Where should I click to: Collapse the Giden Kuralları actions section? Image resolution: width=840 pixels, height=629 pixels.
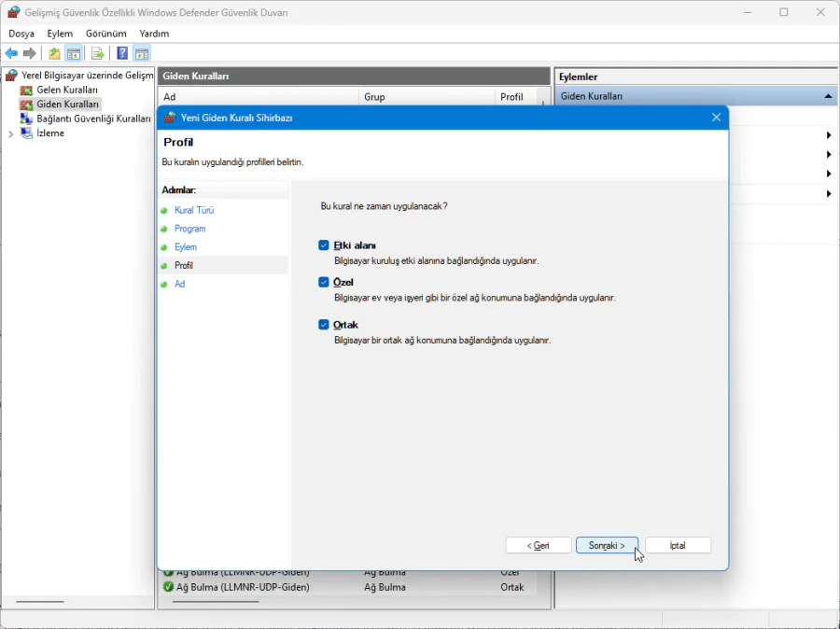click(x=827, y=96)
